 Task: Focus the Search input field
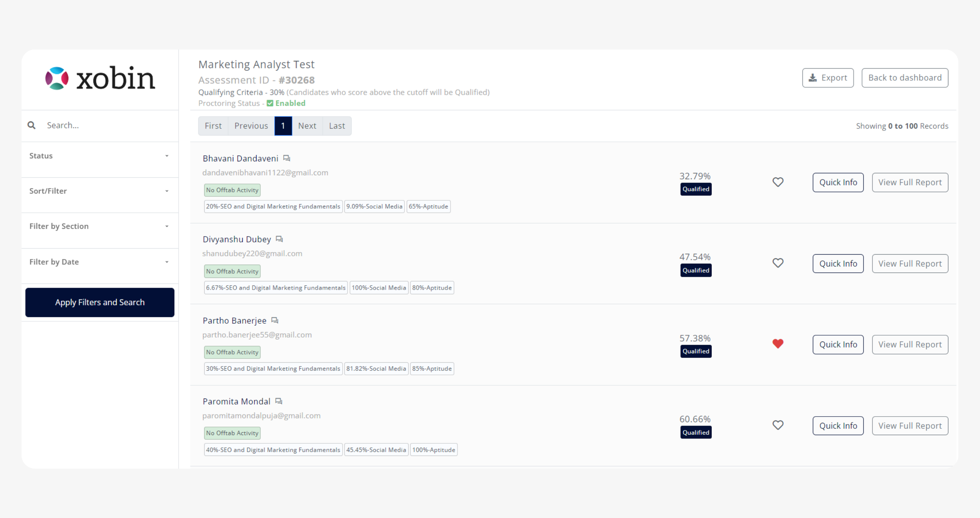click(x=106, y=125)
